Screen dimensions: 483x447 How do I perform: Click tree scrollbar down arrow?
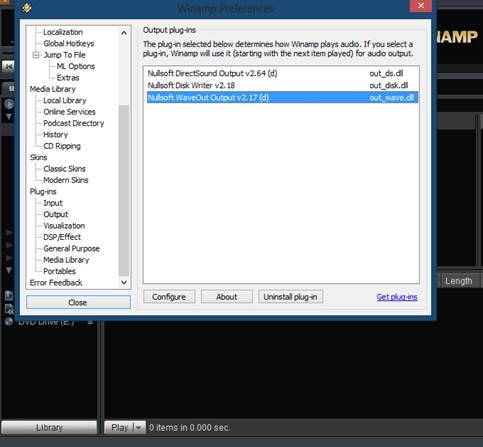tap(124, 282)
